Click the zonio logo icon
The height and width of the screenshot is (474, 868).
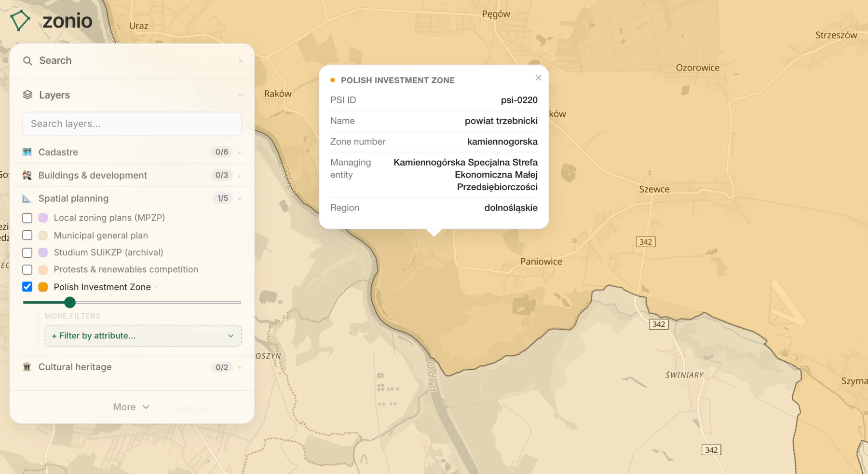pyautogui.click(x=20, y=21)
